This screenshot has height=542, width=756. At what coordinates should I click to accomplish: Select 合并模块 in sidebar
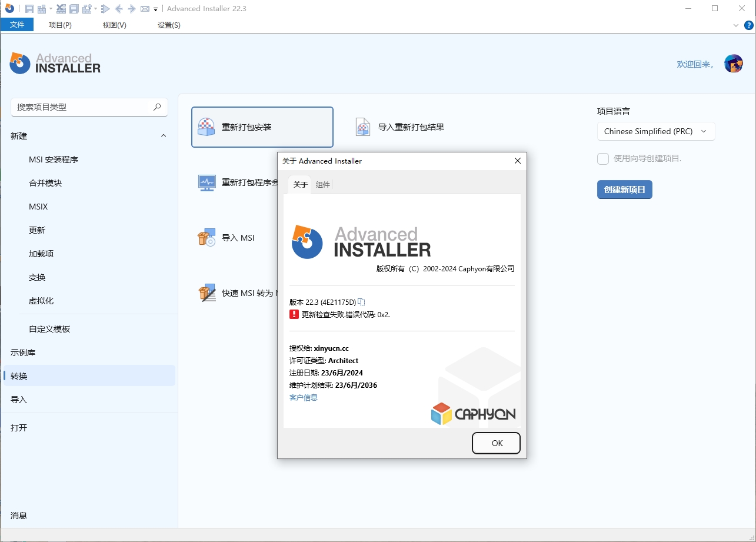[45, 183]
